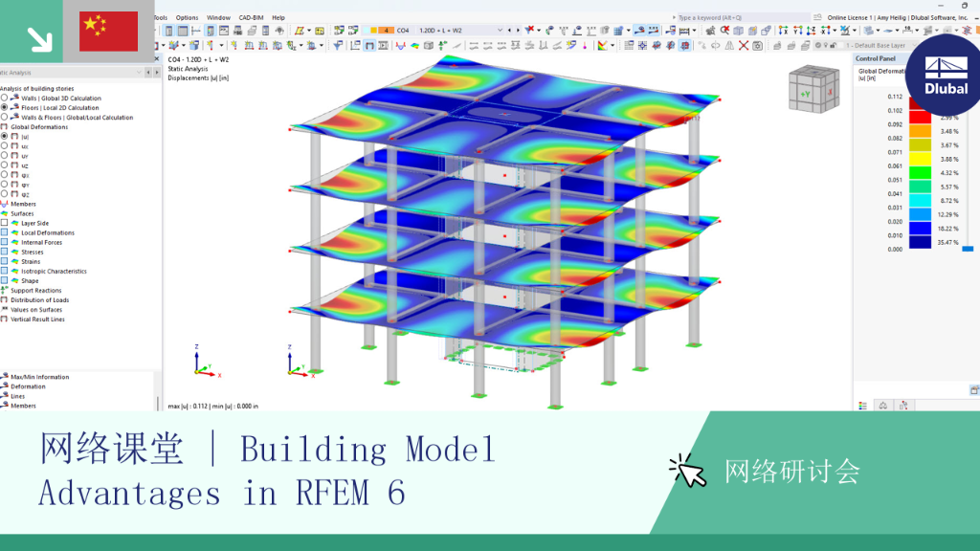The height and width of the screenshot is (551, 980).
Task: Click the view along Z axis icon
Action: coord(812,31)
